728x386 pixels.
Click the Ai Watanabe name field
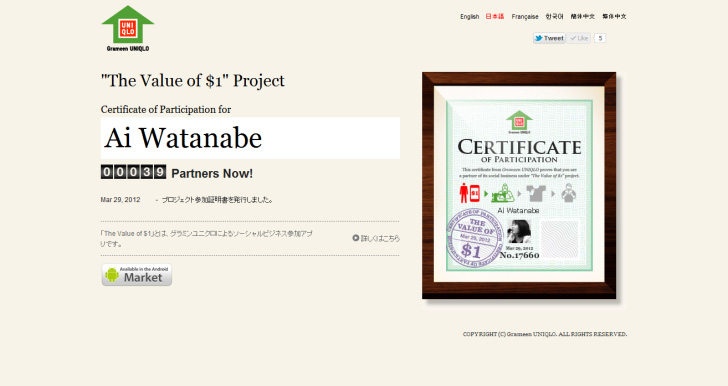pyautogui.click(x=250, y=138)
